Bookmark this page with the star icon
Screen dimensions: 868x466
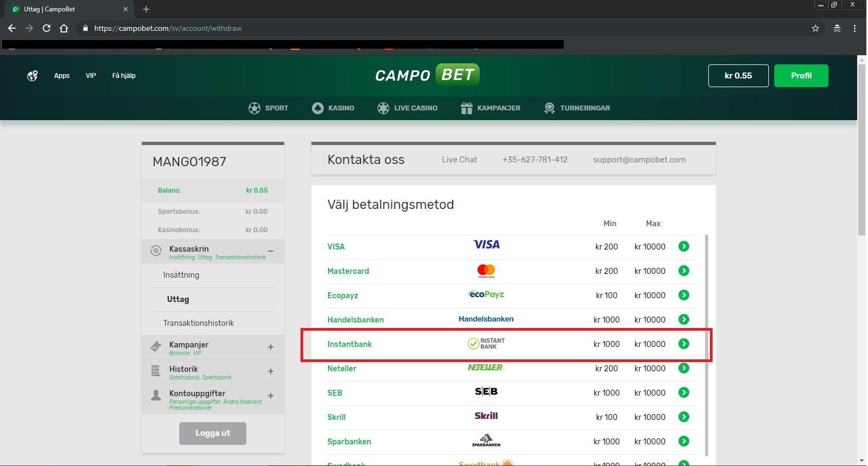815,28
